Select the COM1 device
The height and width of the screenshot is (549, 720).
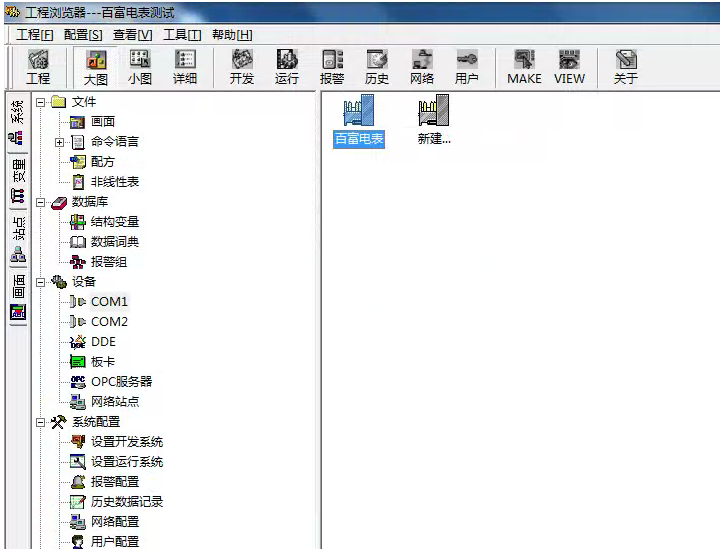109,302
